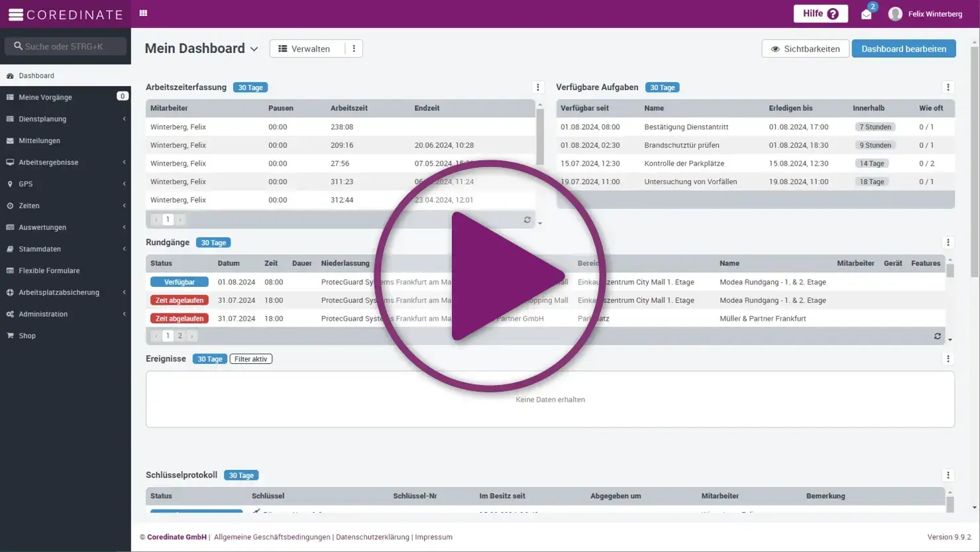Open three-dot options for Verfügbare Aufgaben widget

[948, 87]
